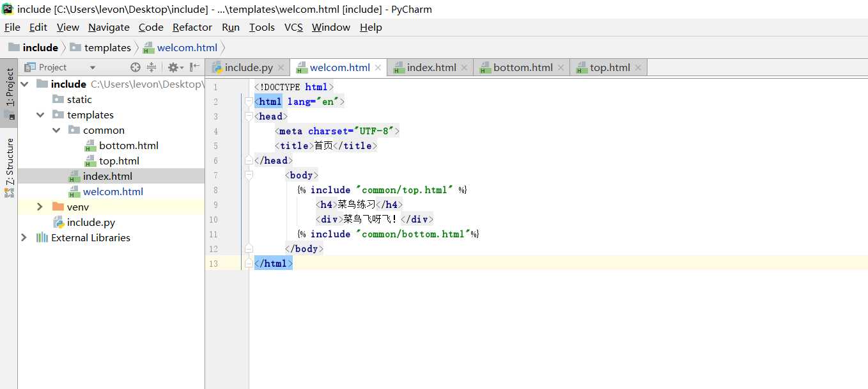Close the include.py tab
Image resolution: width=868 pixels, height=389 pixels.
pyautogui.click(x=281, y=67)
